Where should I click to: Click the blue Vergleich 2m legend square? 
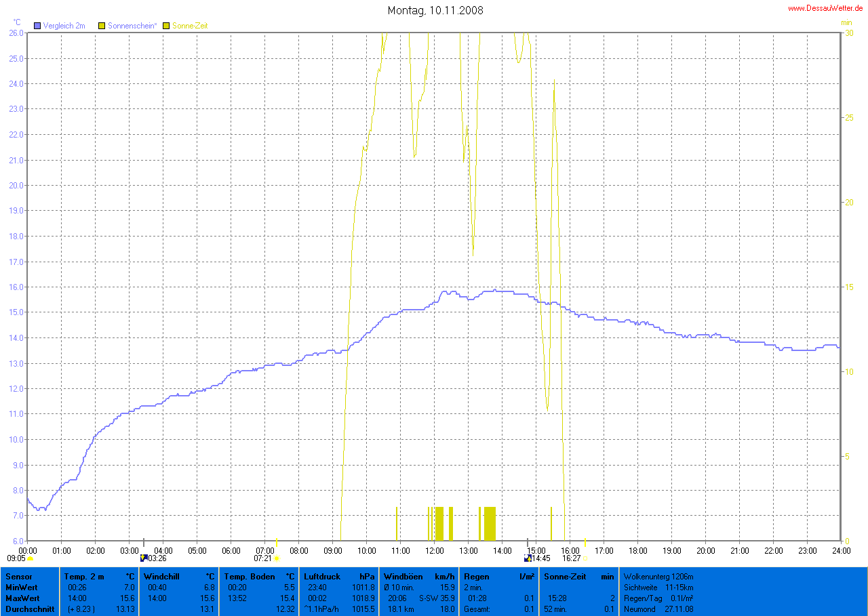[x=37, y=26]
